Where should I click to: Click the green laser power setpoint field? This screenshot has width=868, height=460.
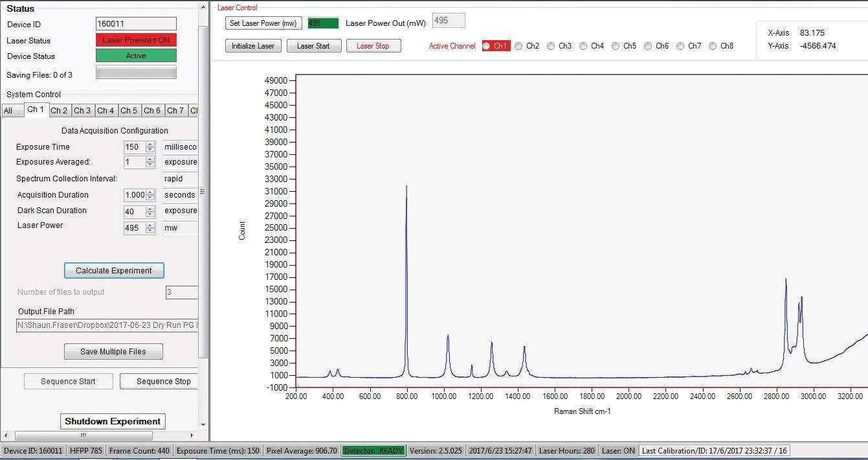pyautogui.click(x=323, y=23)
